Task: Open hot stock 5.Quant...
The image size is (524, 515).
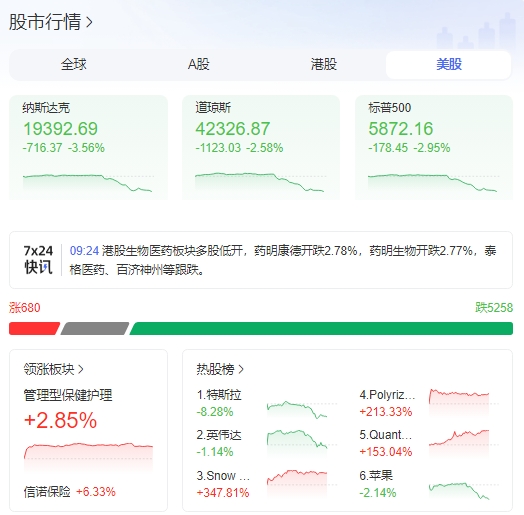Action: 386,435
